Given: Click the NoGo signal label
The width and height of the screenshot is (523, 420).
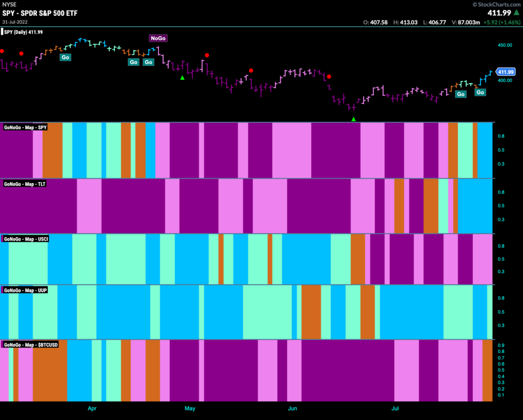Looking at the screenshot, I should (158, 38).
